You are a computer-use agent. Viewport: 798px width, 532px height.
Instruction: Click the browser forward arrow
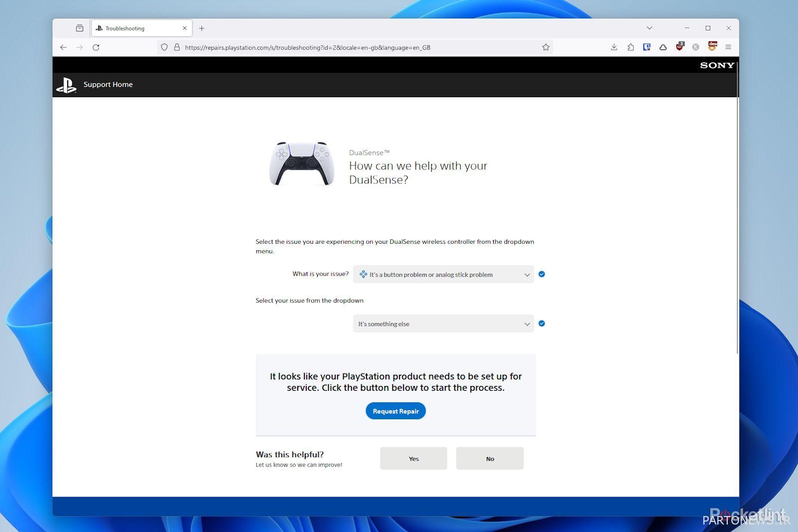click(80, 47)
